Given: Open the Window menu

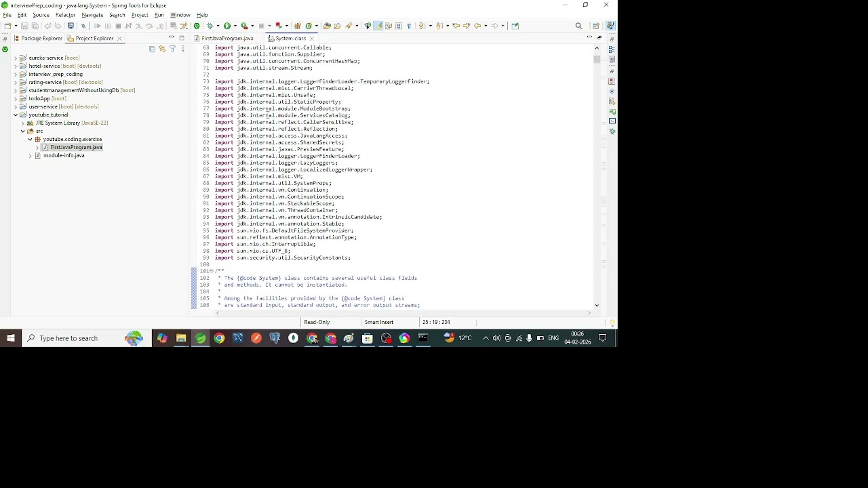Looking at the screenshot, I should click(180, 15).
